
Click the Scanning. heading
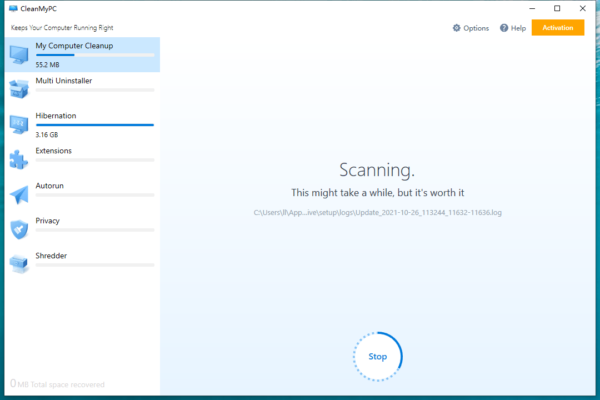[377, 170]
